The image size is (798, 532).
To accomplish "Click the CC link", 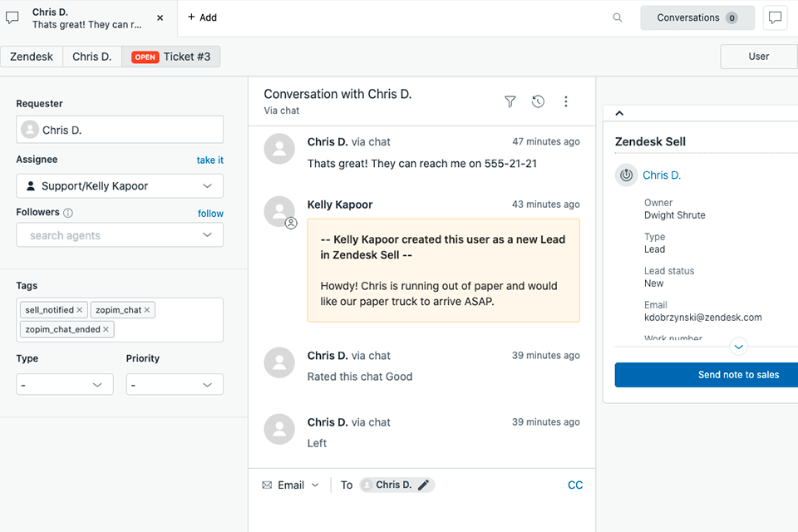I will pos(575,485).
